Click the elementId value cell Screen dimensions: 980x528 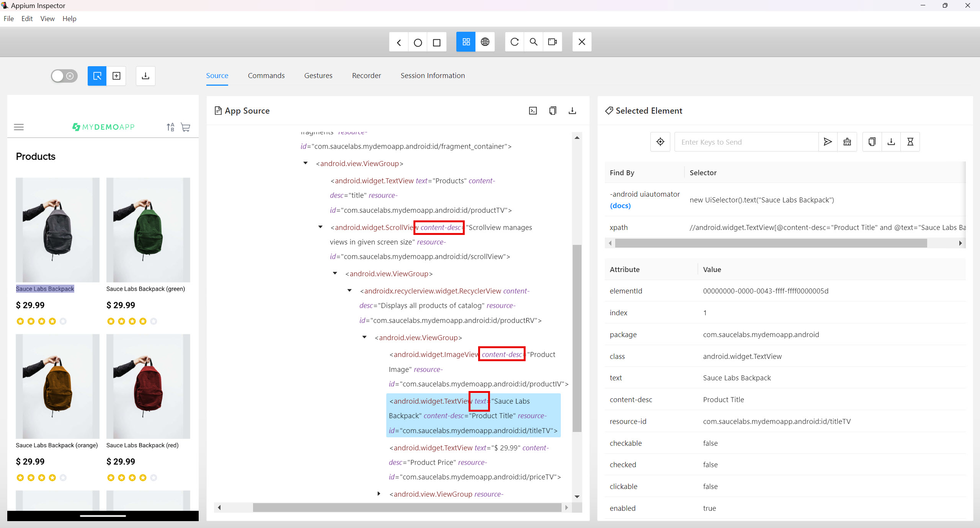[x=766, y=291]
